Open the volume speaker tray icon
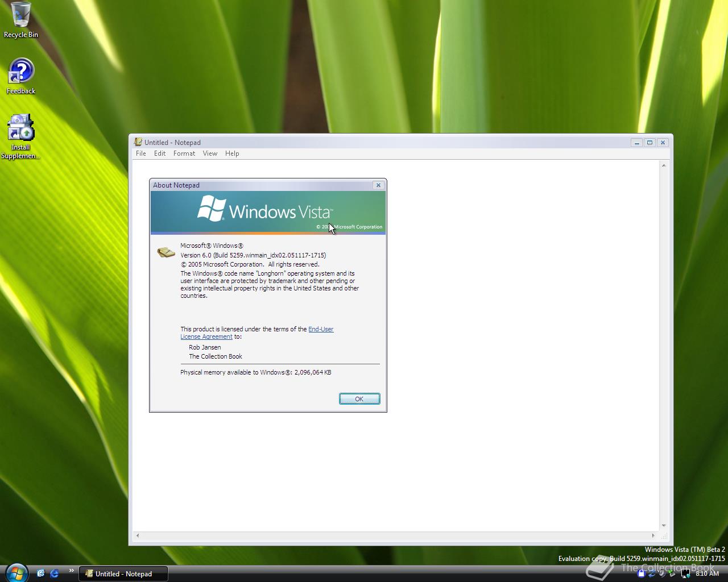This screenshot has width=728, height=582. (662, 573)
